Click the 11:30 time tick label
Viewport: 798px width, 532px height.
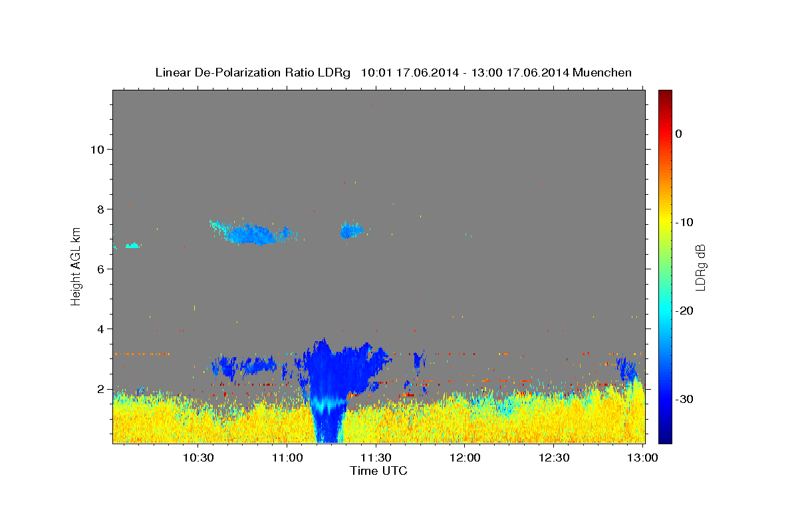click(376, 458)
